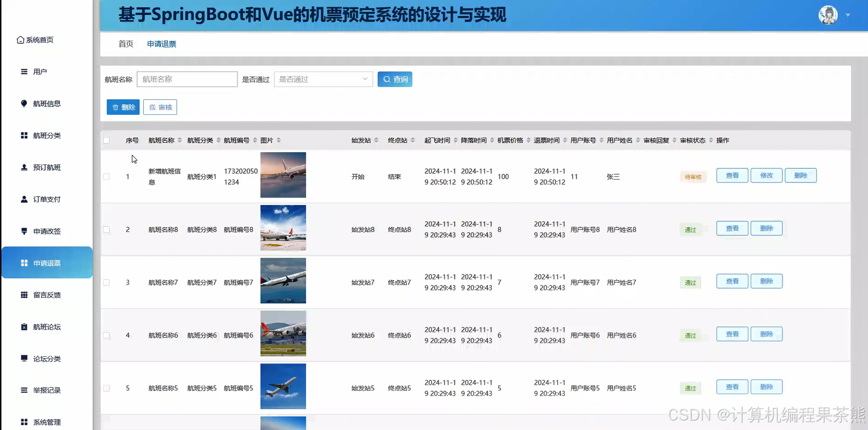868x430 pixels.
Task: Click the 用户姓名7 cell
Action: [622, 283]
